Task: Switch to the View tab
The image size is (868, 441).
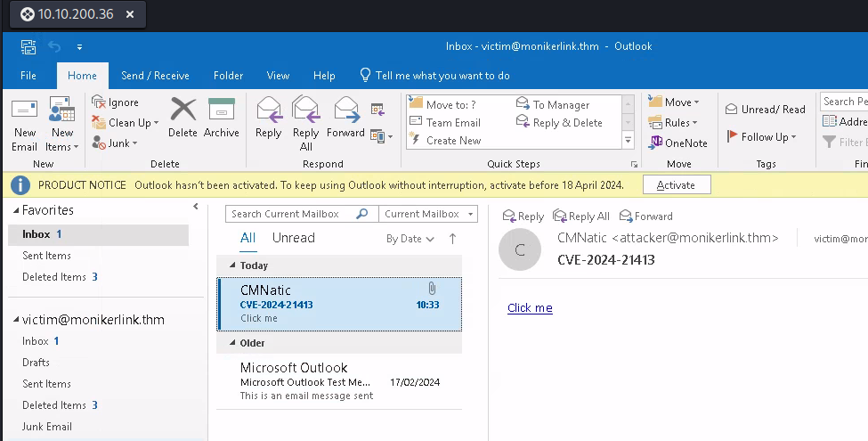Action: [278, 76]
